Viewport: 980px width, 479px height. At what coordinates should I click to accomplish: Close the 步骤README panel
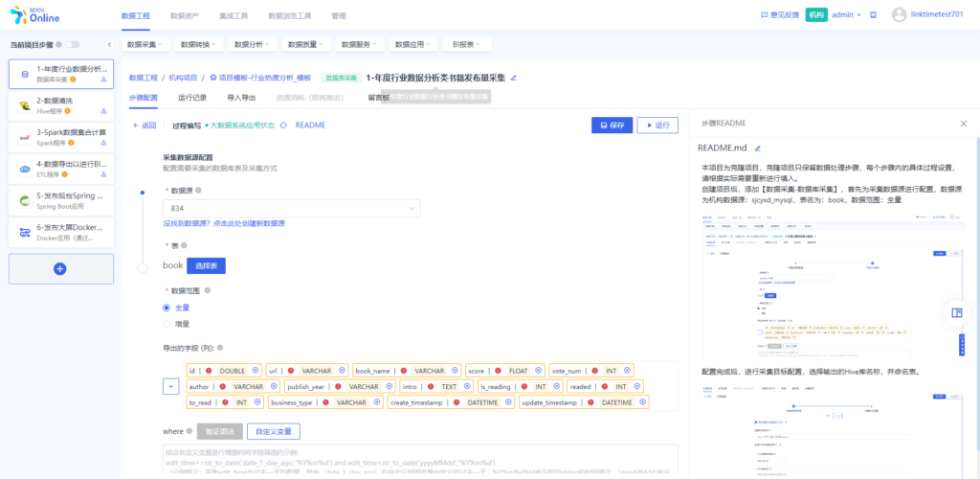[x=963, y=124]
